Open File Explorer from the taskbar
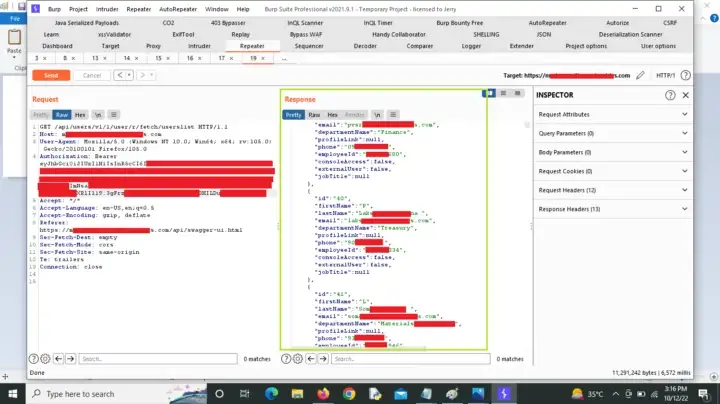This screenshot has height=404, width=720. (x=297, y=394)
